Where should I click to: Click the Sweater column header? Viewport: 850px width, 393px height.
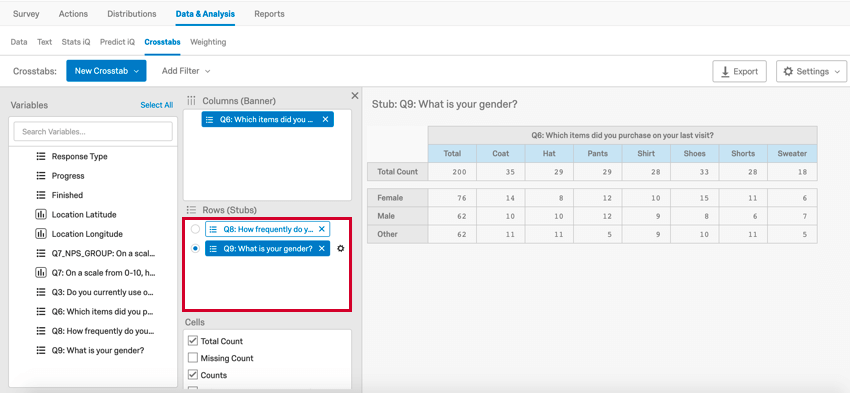(792, 153)
